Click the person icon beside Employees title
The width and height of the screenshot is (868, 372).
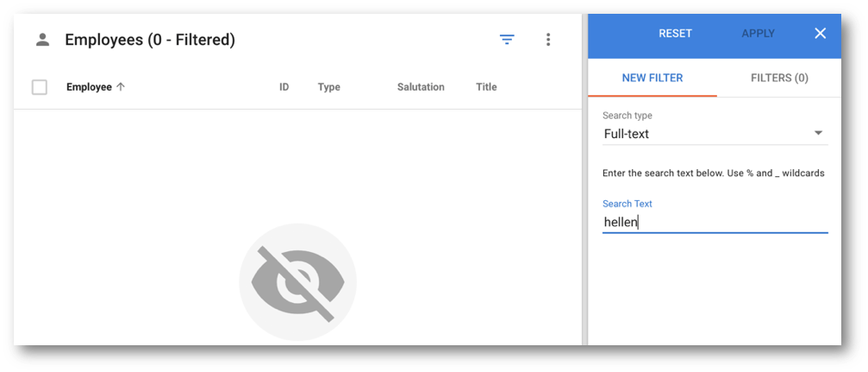point(42,40)
